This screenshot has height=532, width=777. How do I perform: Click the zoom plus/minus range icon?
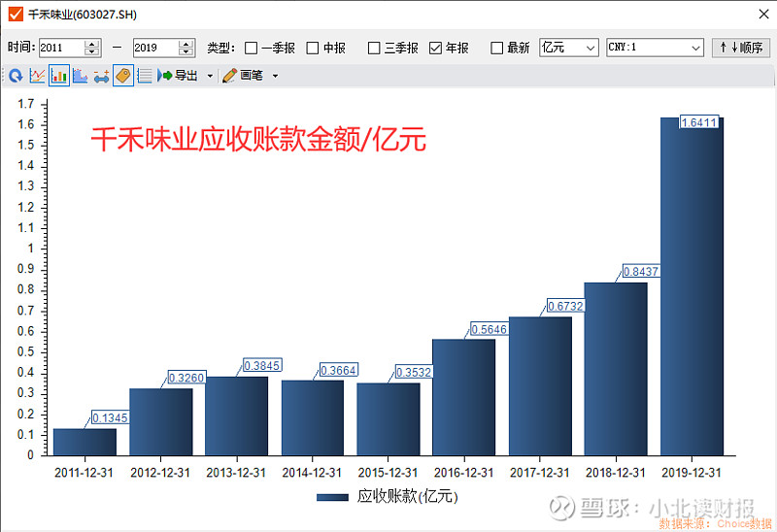101,77
